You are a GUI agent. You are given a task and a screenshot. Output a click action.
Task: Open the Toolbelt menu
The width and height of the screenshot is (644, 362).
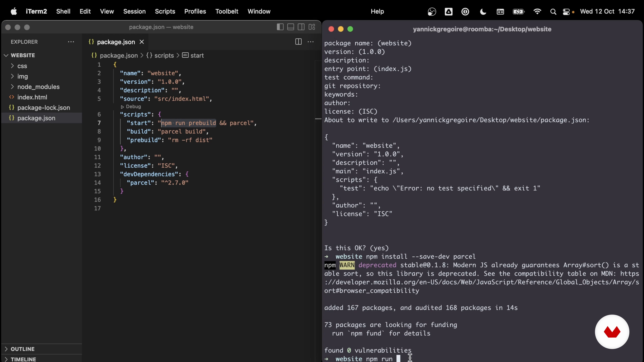(x=227, y=11)
